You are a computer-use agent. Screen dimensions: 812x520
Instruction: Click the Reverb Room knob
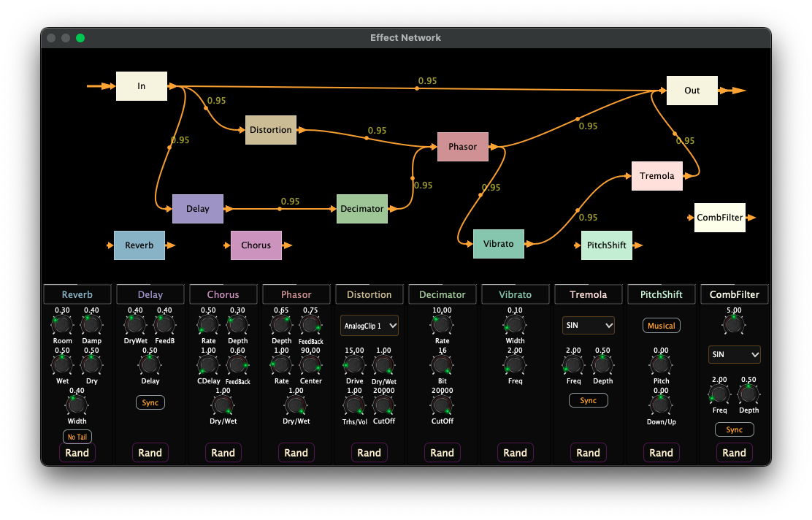click(62, 325)
